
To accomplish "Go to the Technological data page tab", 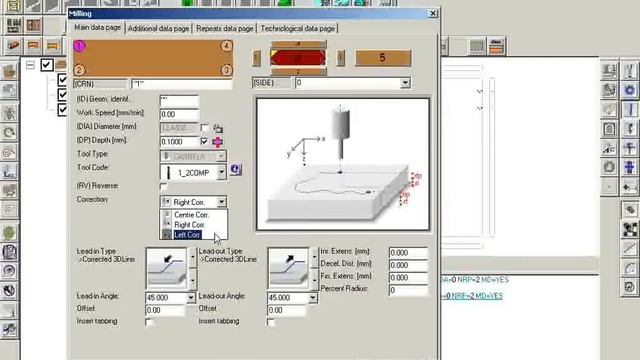I will click(298, 29).
